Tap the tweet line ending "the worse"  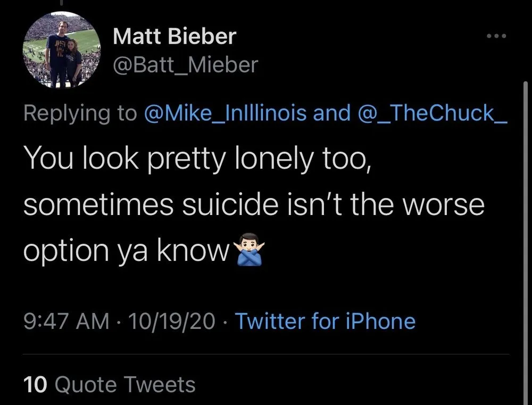pyautogui.click(x=254, y=204)
